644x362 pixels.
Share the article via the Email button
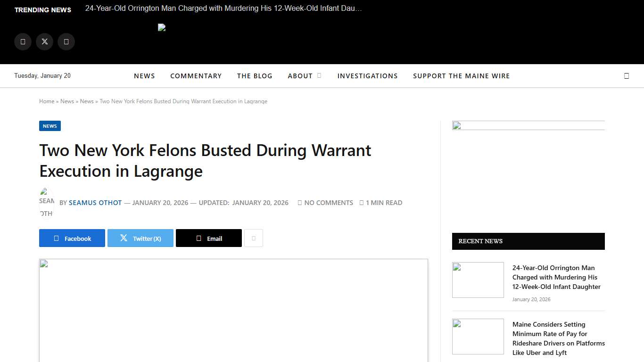pos(208,238)
